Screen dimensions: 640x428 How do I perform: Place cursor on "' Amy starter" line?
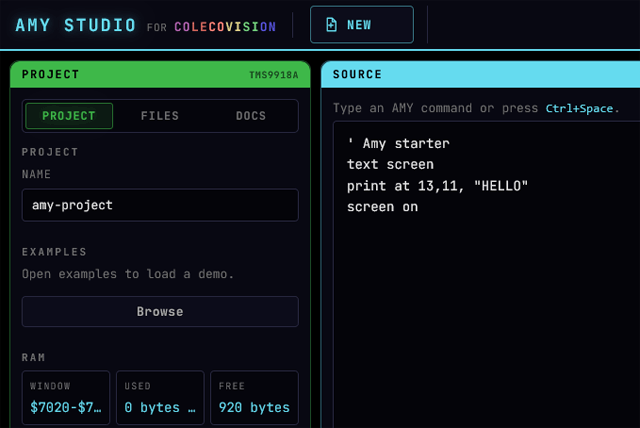click(x=398, y=144)
